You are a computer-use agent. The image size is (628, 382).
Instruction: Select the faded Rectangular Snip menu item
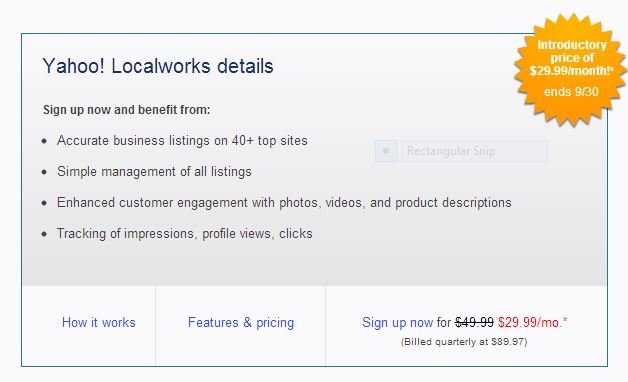click(461, 151)
